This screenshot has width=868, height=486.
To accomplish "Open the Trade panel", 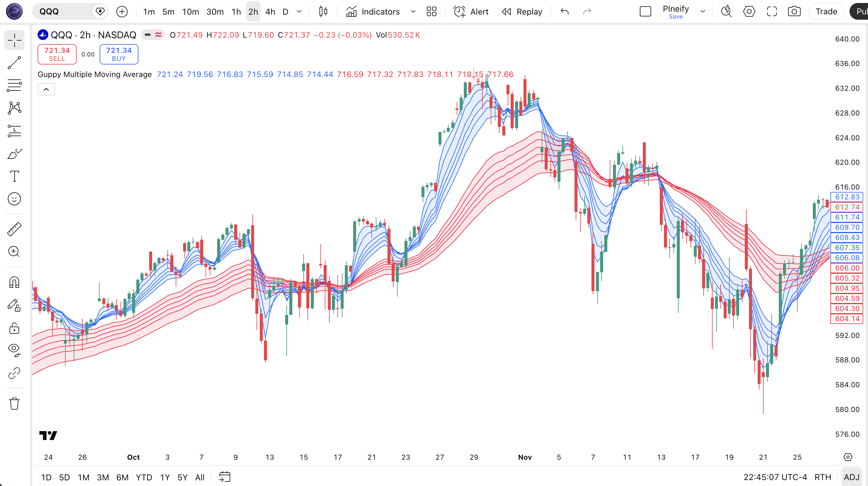I will coord(826,11).
